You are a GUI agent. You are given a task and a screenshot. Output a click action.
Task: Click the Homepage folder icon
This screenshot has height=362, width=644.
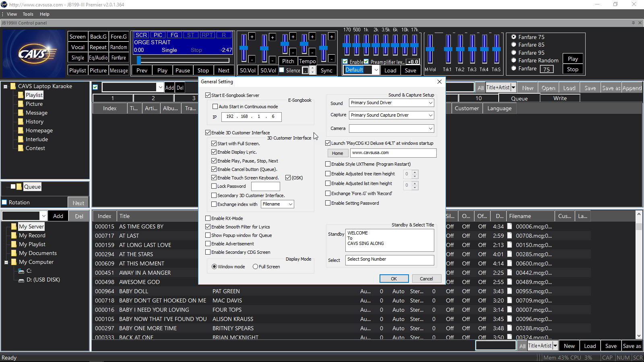[21, 130]
